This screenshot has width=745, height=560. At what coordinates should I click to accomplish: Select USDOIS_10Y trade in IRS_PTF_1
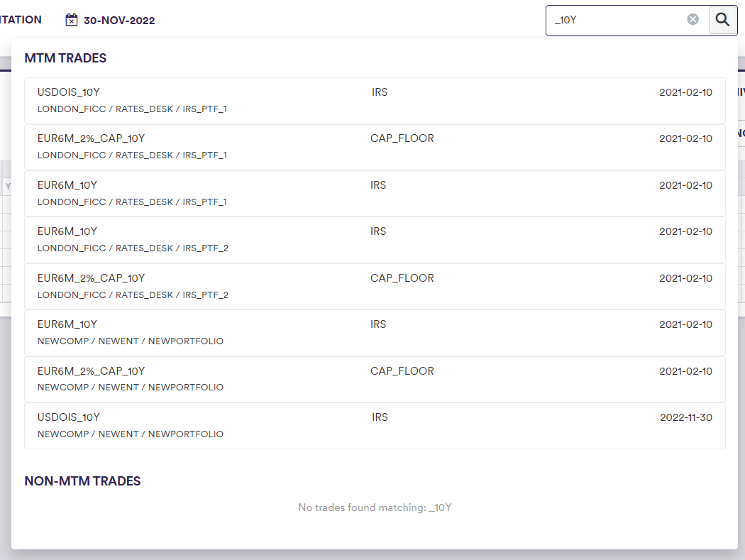(375, 101)
